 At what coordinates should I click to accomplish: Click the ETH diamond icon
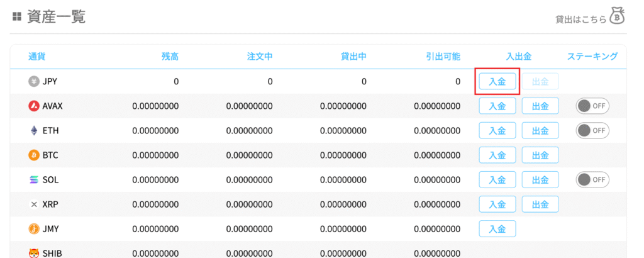click(x=34, y=130)
